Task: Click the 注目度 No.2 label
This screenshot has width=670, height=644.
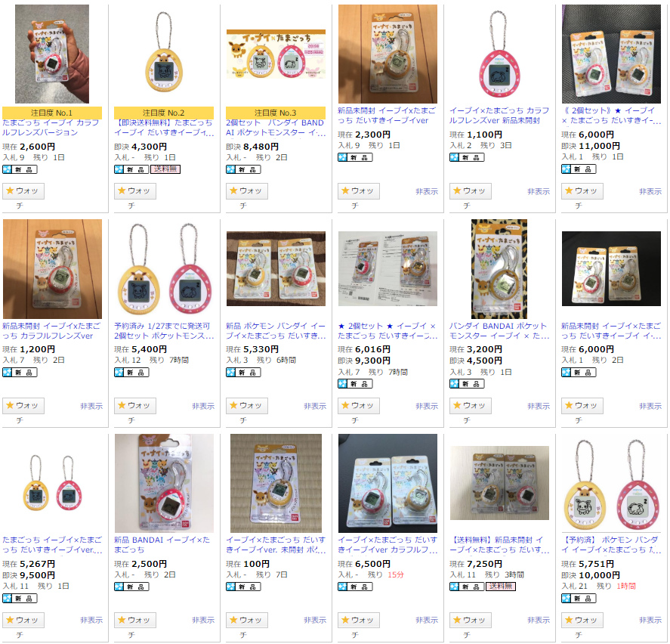Action: point(164,113)
